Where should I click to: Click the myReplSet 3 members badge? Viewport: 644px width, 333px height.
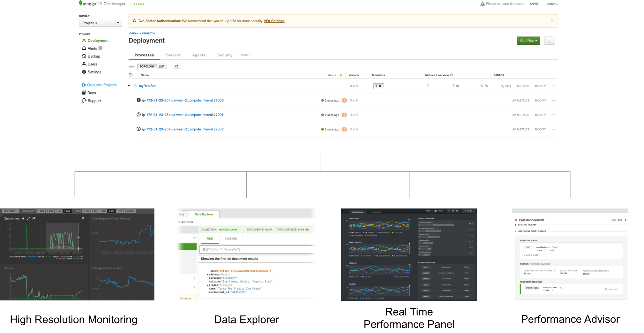coord(378,86)
